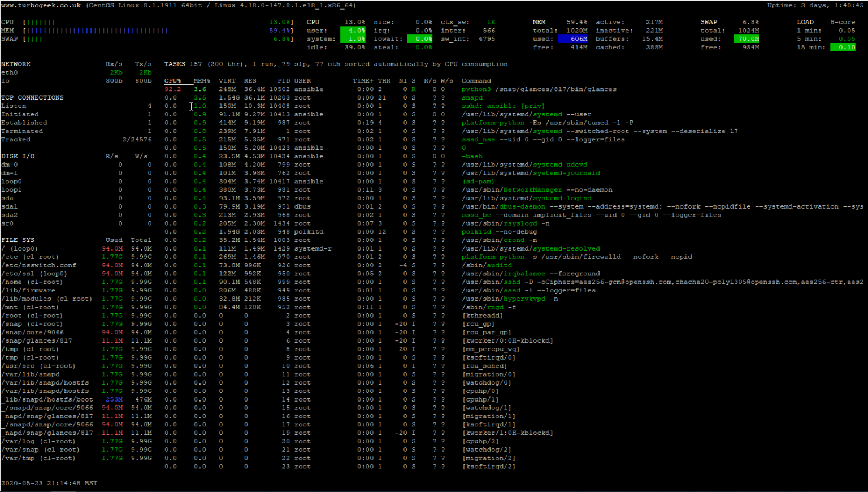This screenshot has width=868, height=492.
Task: Select the NetworkManager --no-daemon process
Action: click(x=537, y=190)
